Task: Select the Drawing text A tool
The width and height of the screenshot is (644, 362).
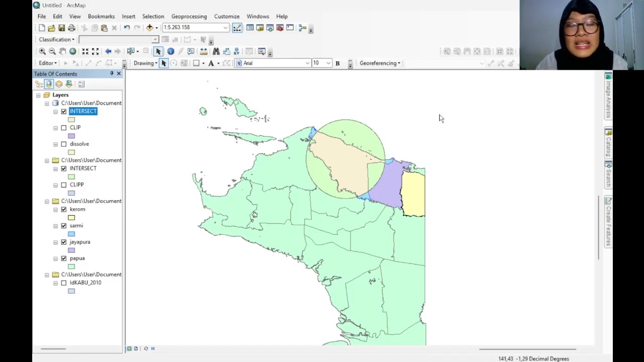Action: coord(211,63)
